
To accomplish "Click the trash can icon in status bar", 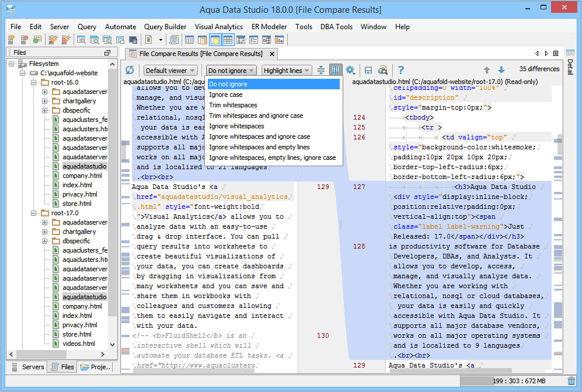I will 571,381.
